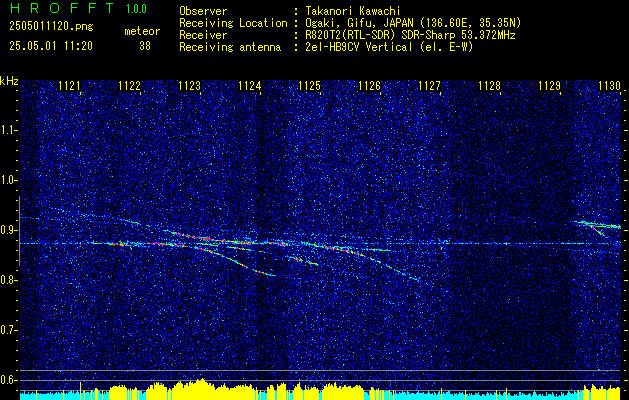Click the 1129 time marker

[550, 85]
